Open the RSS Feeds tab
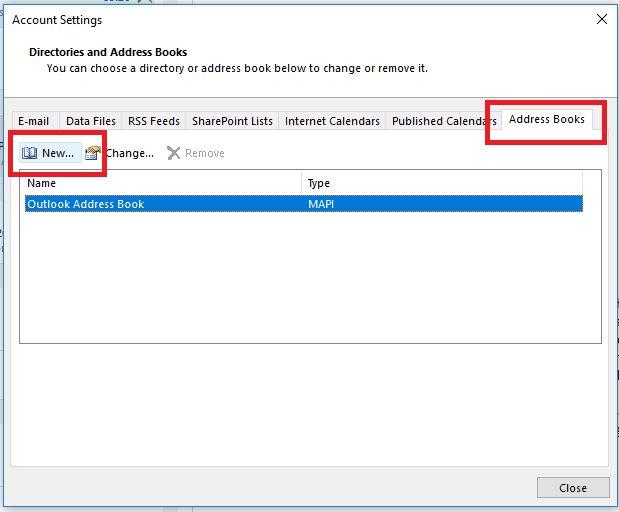Image resolution: width=619 pixels, height=512 pixels. click(x=154, y=121)
